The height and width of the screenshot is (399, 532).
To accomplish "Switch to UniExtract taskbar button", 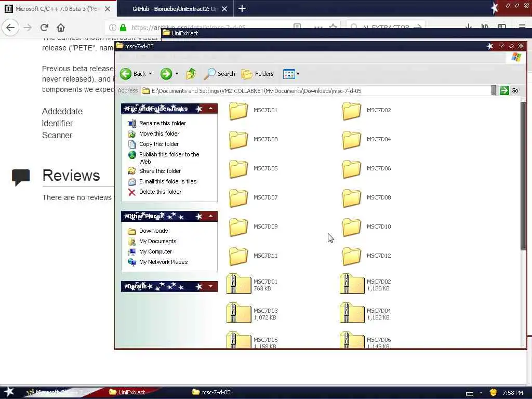I will (x=127, y=392).
